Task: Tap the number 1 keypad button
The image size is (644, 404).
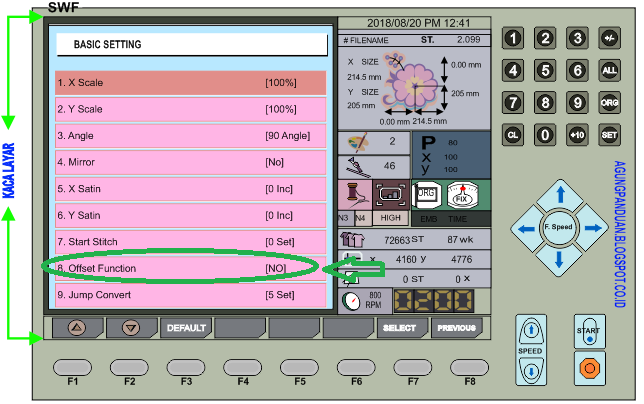Action: [513, 38]
